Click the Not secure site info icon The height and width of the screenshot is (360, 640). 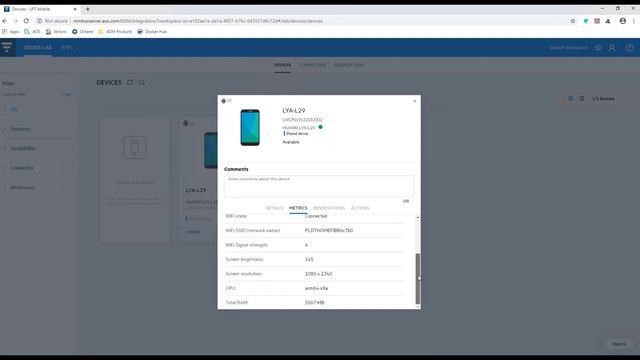[x=40, y=21]
